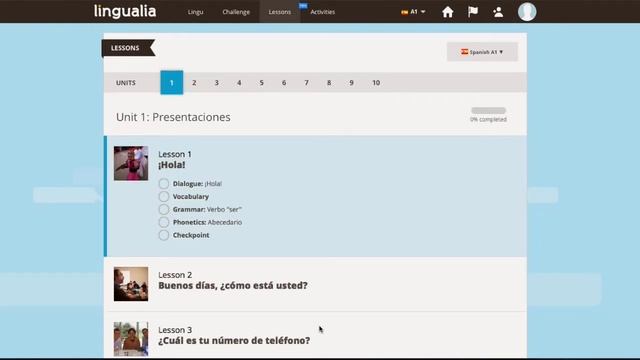Screen dimensions: 640x360
Task: Open Lesson 2 Buenos días title
Action: coord(233,285)
